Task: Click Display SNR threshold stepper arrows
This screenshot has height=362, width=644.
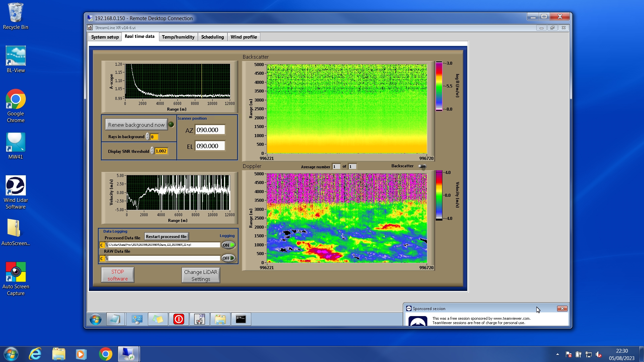Action: pos(152,151)
